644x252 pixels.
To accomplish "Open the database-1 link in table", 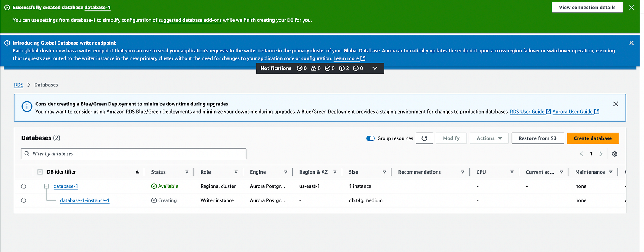I will pos(66,186).
